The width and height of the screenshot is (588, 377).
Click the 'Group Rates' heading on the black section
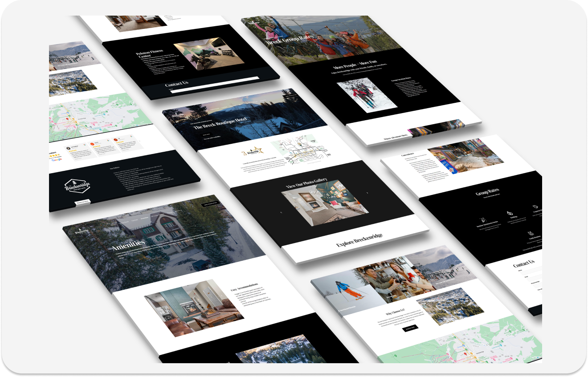coord(487,192)
